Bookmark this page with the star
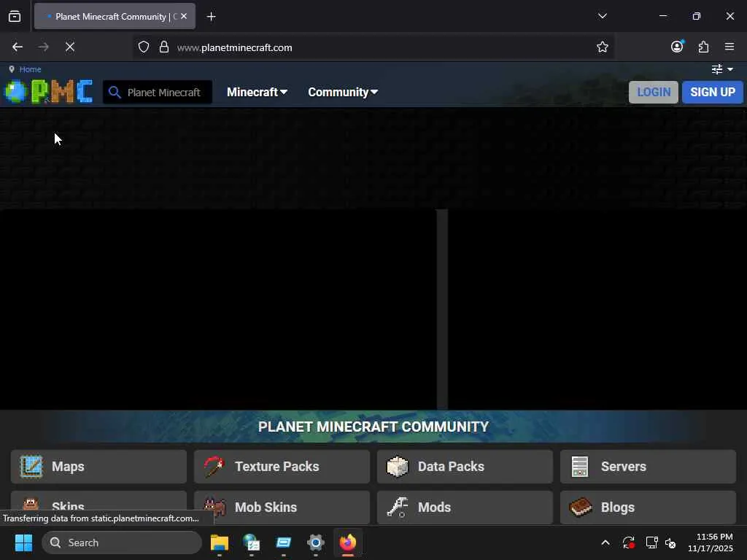The image size is (747, 560). coord(602,47)
